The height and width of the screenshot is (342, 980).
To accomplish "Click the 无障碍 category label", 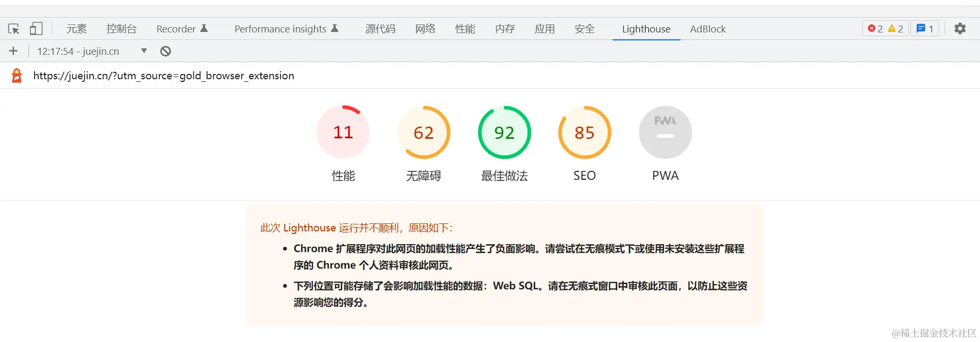I will (x=424, y=176).
